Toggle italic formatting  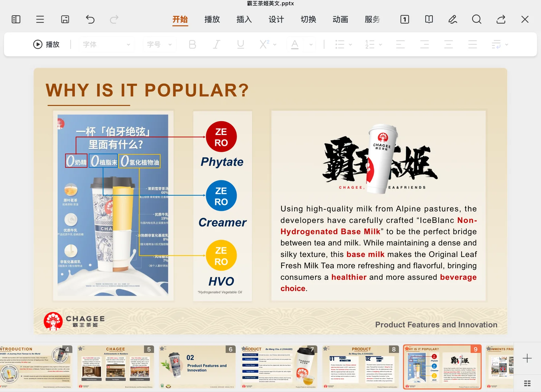pyautogui.click(x=216, y=44)
